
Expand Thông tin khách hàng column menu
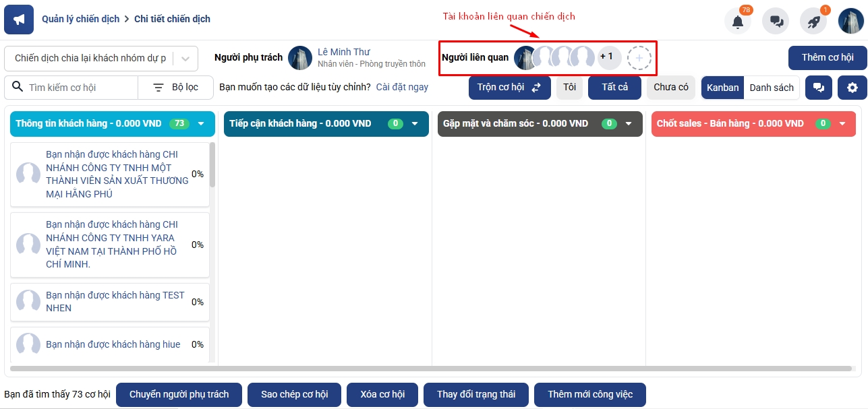pyautogui.click(x=201, y=123)
